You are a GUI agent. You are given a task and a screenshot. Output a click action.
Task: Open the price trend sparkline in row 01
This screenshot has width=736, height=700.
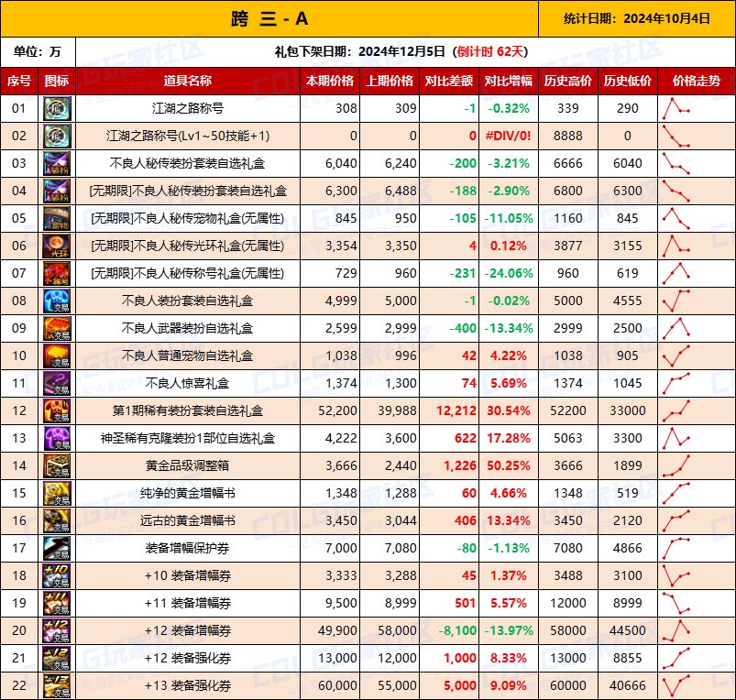676,108
